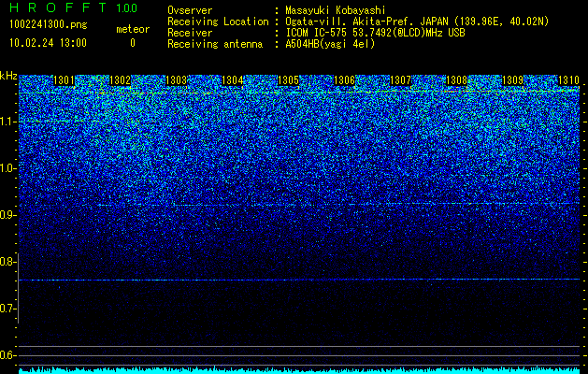Click the Receiving Location label
Viewport: 588px width, 374px height.
click(218, 22)
